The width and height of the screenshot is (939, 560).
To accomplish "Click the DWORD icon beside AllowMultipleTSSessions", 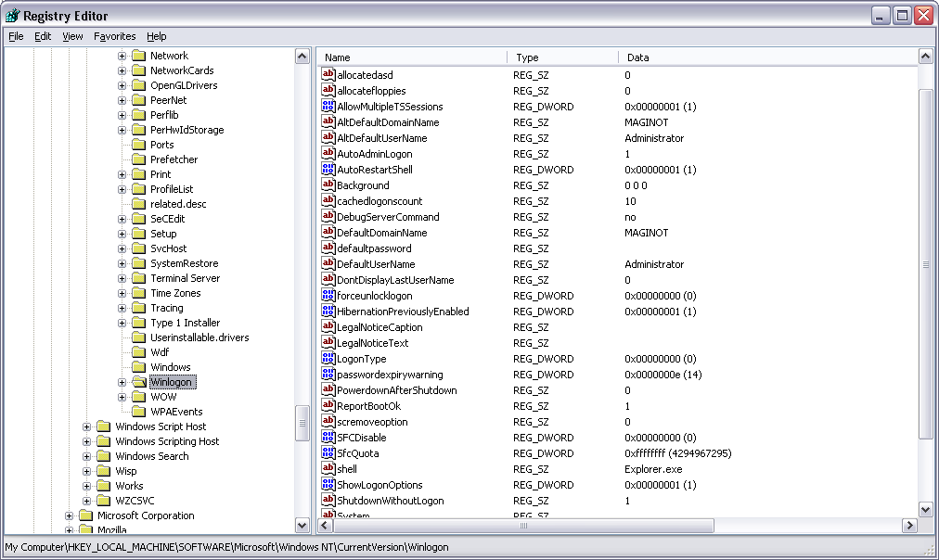I will pyautogui.click(x=328, y=106).
